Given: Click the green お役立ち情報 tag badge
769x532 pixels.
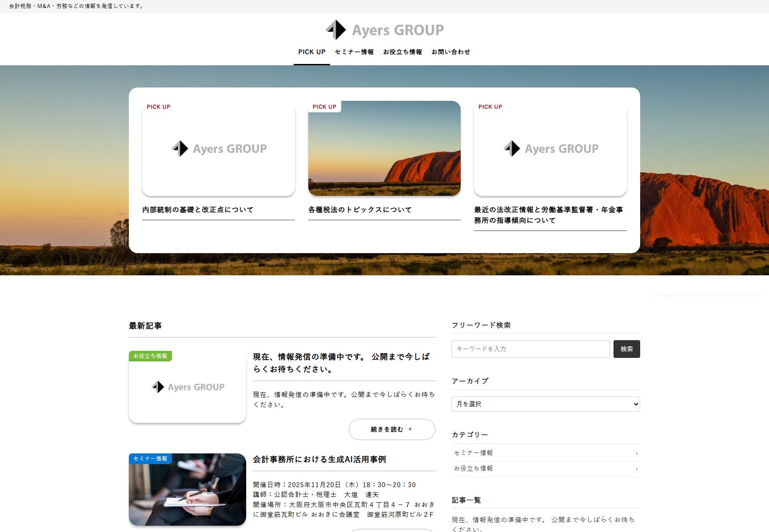Looking at the screenshot, I should tap(150, 356).
